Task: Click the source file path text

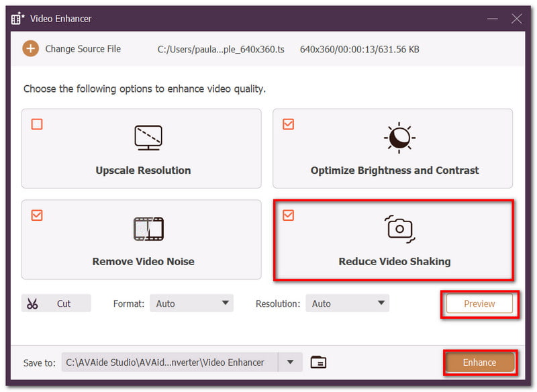Action: 221,50
